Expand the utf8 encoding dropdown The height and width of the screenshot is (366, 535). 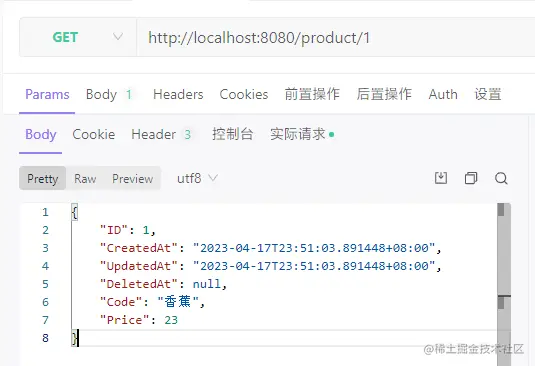(197, 178)
